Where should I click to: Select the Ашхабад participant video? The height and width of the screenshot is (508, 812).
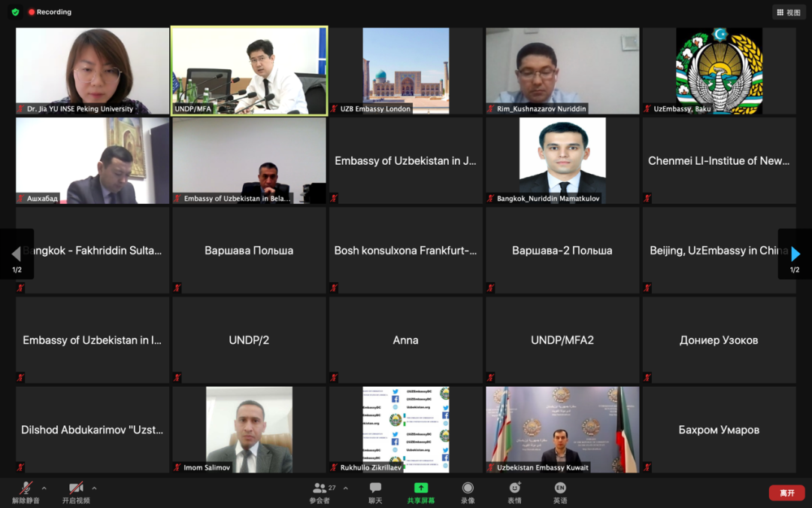point(92,161)
